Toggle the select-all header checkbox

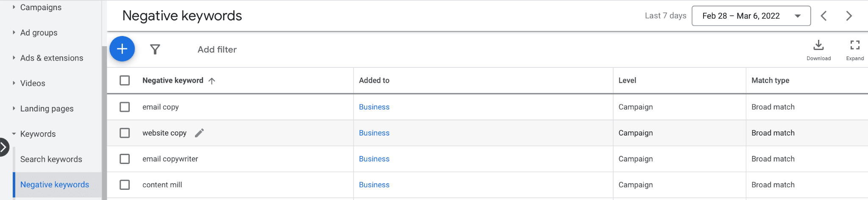tap(125, 81)
